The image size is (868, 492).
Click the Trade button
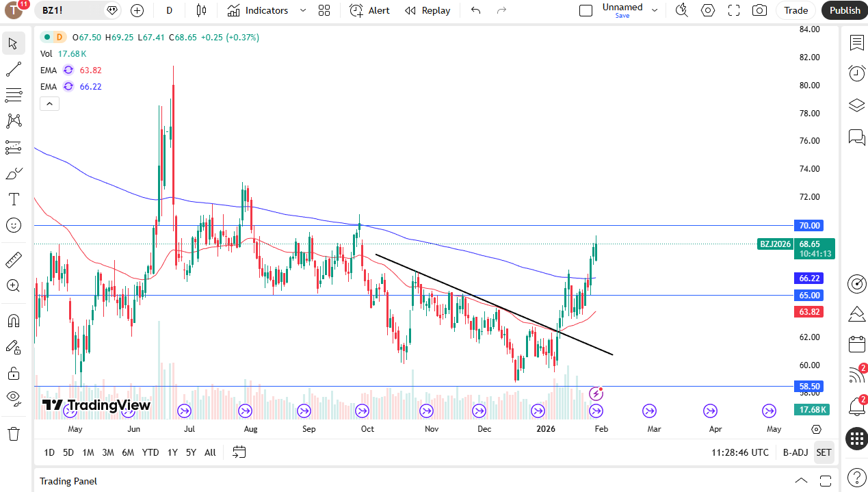796,10
